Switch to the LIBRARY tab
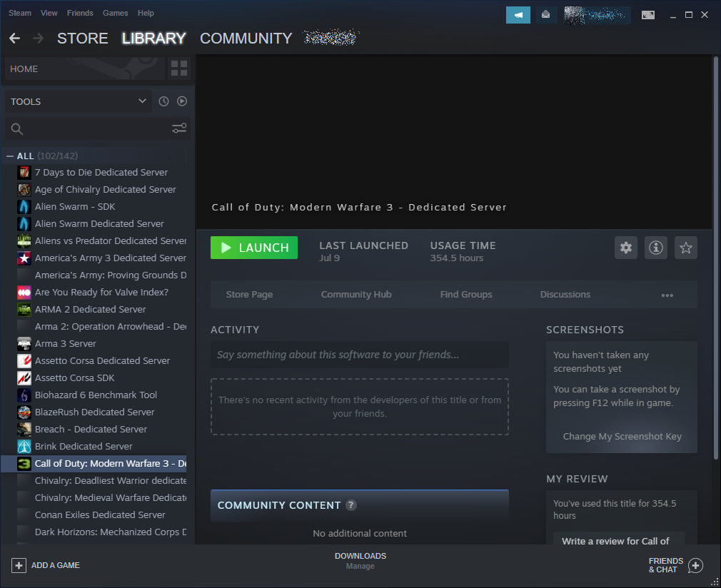This screenshot has height=588, width=721. 153,38
